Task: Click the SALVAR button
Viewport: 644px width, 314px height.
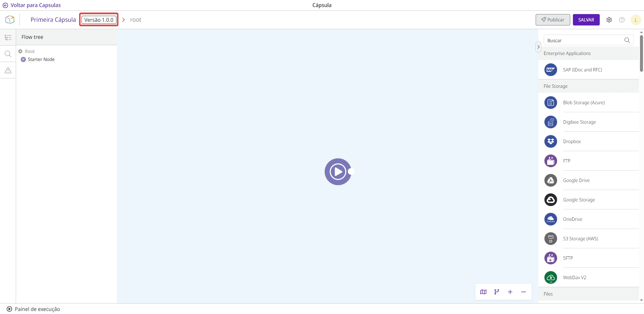Action: [x=586, y=20]
